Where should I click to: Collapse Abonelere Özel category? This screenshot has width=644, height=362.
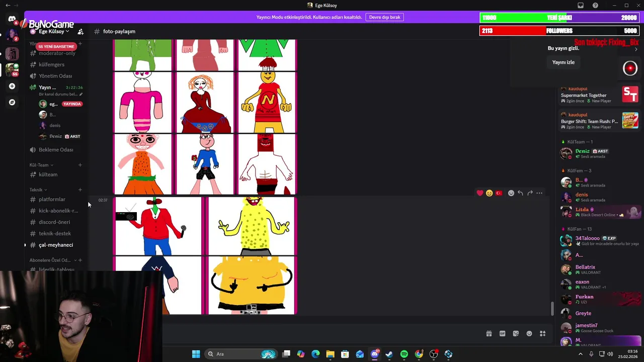(x=53, y=260)
